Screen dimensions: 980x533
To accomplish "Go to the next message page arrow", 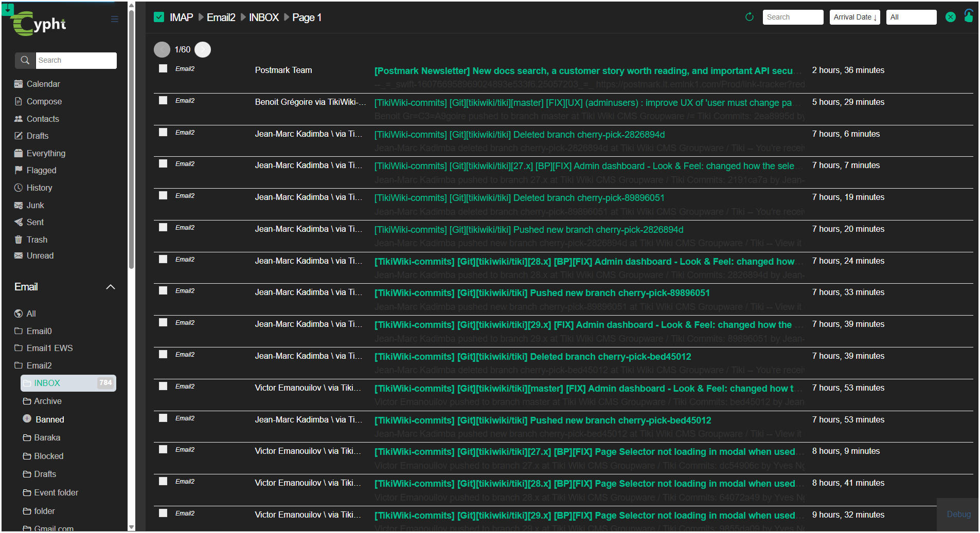I will click(203, 49).
